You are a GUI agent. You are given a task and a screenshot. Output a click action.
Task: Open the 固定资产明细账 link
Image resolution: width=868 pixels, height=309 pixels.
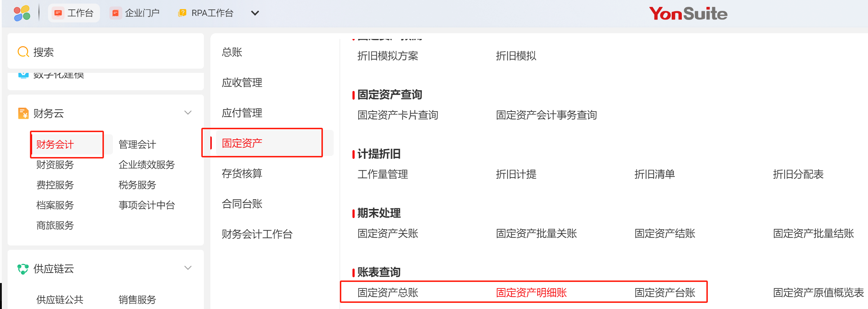[x=531, y=292]
